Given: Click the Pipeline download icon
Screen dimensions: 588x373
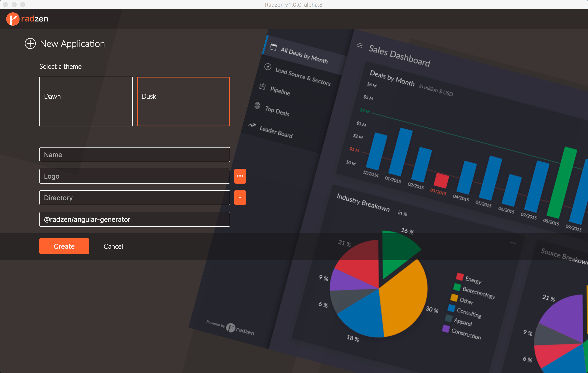Looking at the screenshot, I should (262, 86).
